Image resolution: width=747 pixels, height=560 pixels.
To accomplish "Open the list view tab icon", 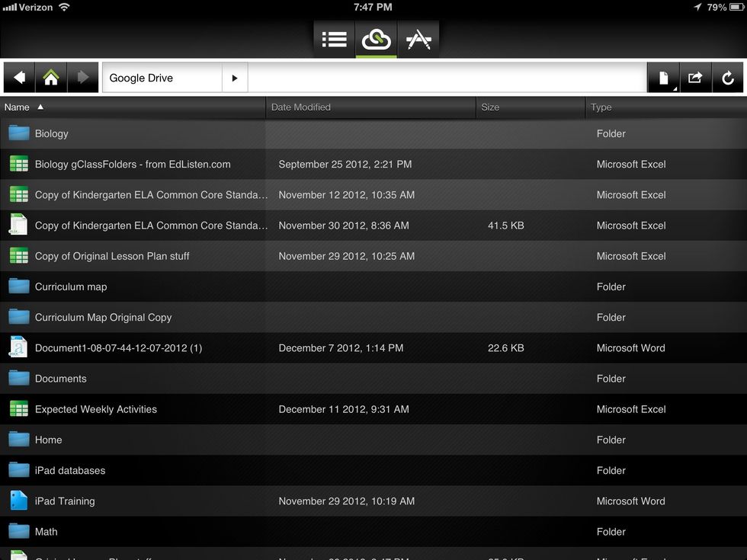I will [334, 40].
